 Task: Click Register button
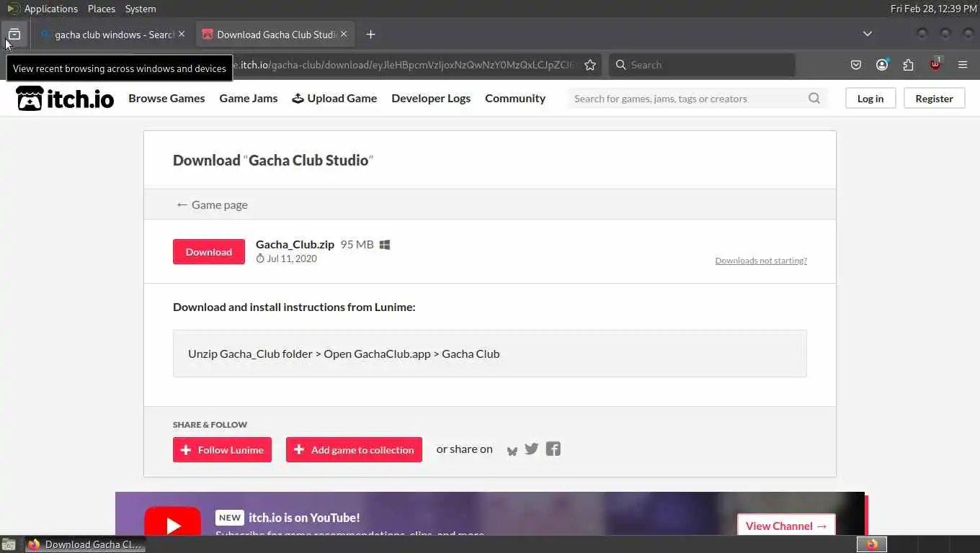[x=935, y=99]
